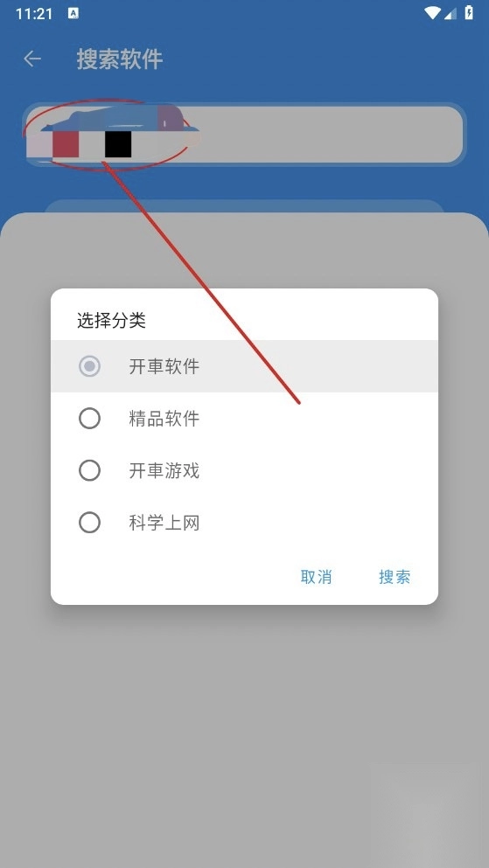Choose the 科学上网 category label

click(x=164, y=523)
